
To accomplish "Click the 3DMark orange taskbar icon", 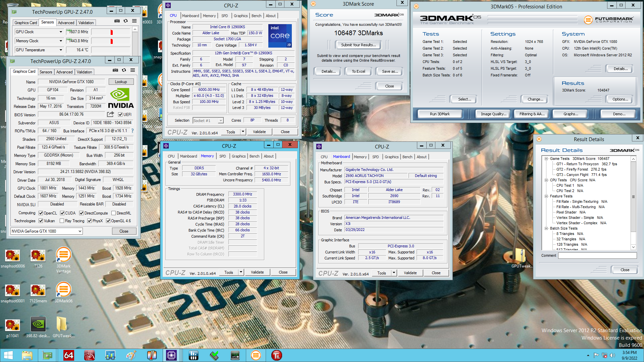I will click(x=256, y=355).
